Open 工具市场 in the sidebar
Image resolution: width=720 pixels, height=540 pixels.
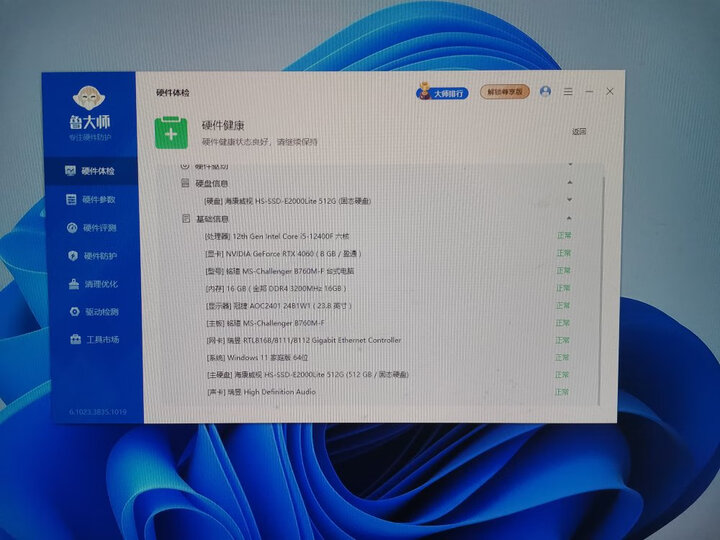[x=96, y=340]
